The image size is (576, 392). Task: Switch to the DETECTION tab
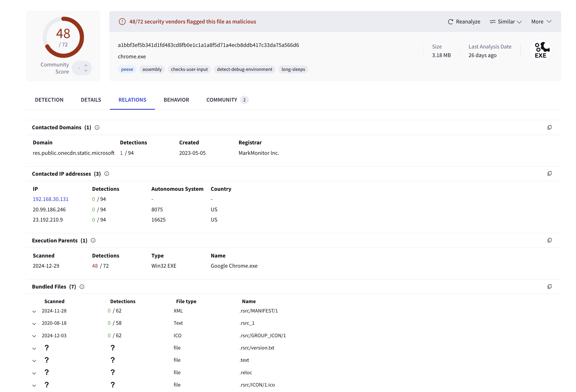(x=49, y=100)
